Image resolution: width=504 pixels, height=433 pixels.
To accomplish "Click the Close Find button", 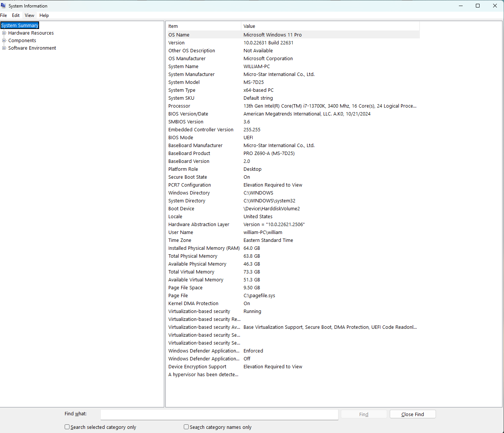I will 413,414.
